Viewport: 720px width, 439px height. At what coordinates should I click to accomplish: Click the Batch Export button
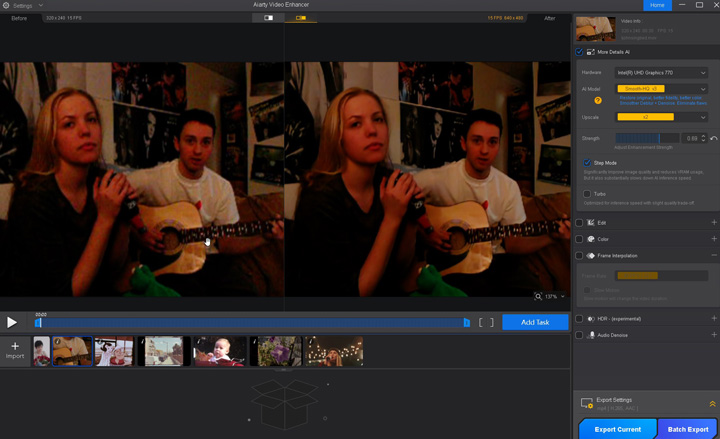(688, 429)
